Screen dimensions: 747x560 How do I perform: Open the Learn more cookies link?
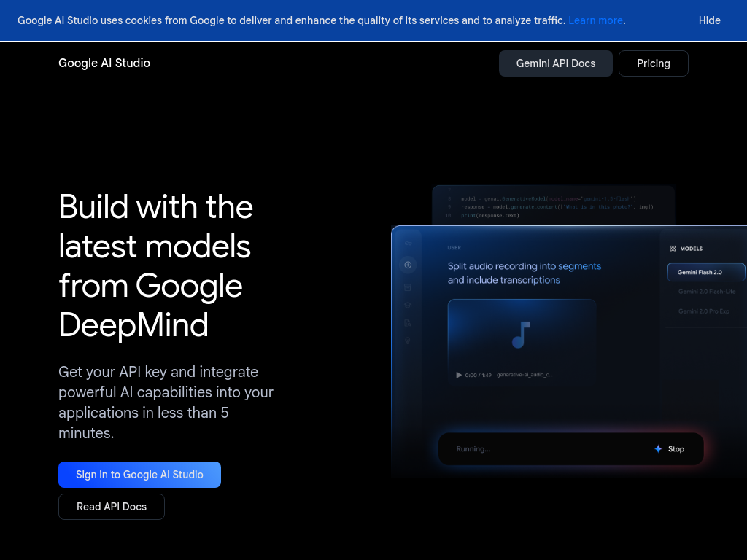click(x=595, y=20)
